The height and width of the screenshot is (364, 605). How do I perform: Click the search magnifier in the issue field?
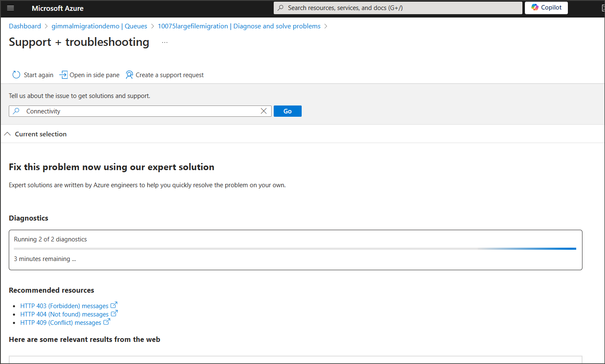[17, 111]
